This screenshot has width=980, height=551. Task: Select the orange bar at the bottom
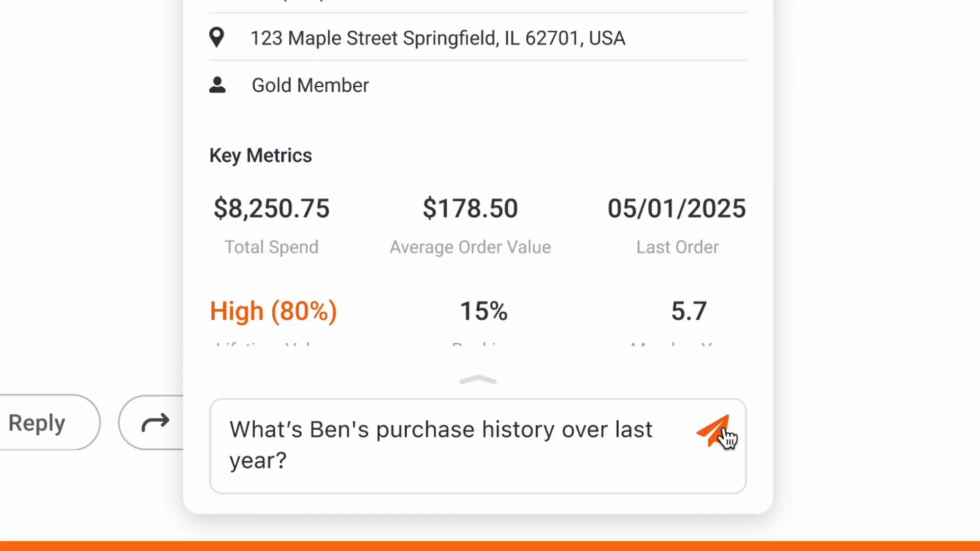coord(490,546)
